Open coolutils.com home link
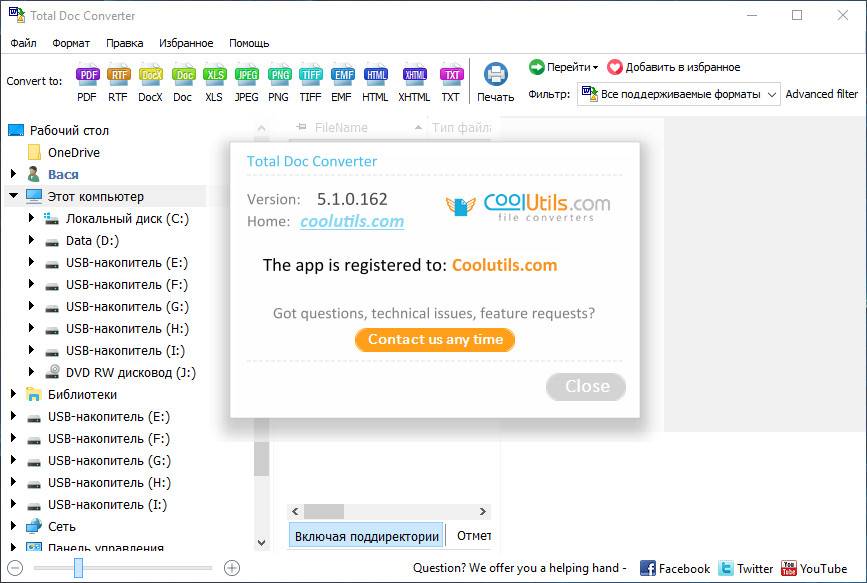 (x=352, y=221)
